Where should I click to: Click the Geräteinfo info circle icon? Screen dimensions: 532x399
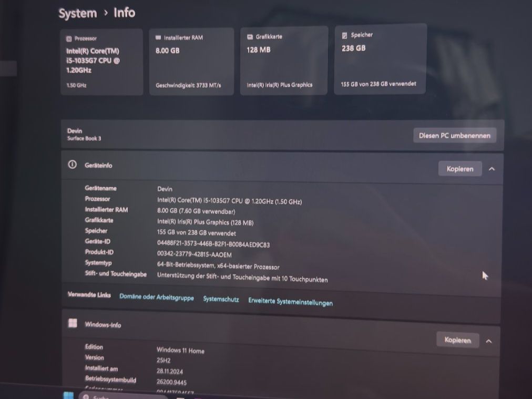click(x=72, y=165)
